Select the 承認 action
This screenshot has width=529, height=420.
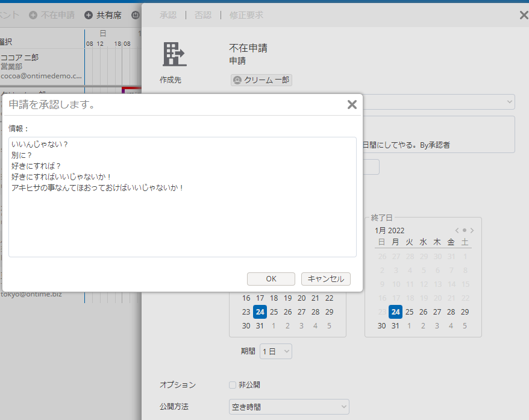[168, 15]
